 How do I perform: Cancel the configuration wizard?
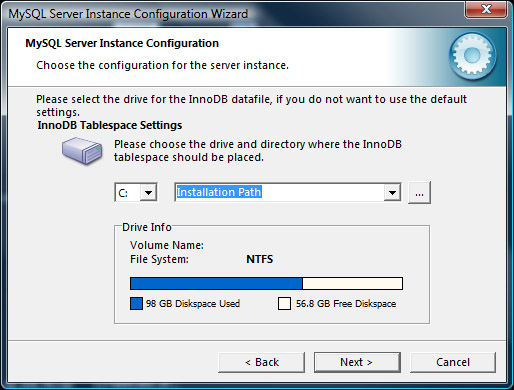453,362
